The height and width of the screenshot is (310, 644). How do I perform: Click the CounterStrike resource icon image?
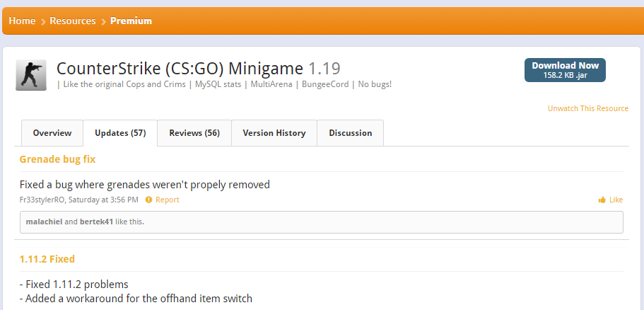click(31, 75)
